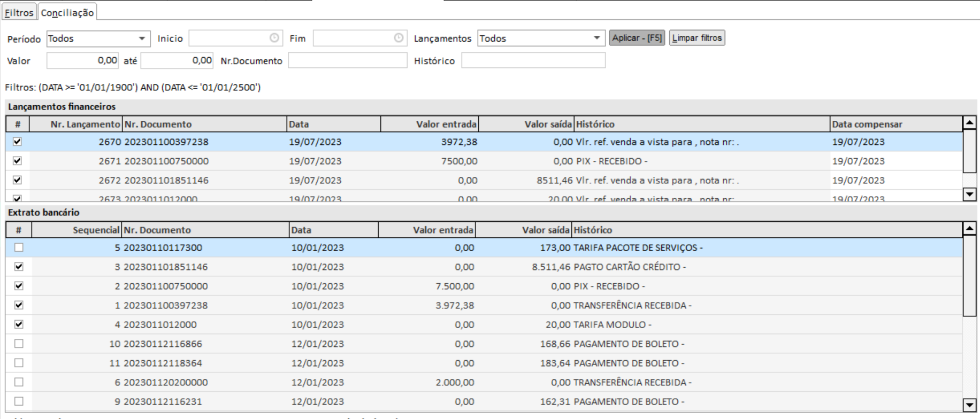This screenshot has height=419, width=980.
Task: Click the Fim date field
Action: coord(360,38)
